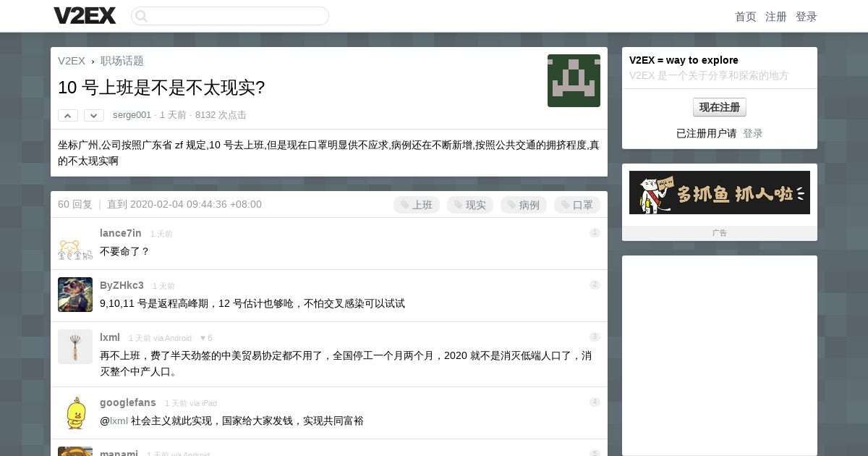This screenshot has width=868, height=456.
Task: Open the lxml username link
Action: pos(110,337)
